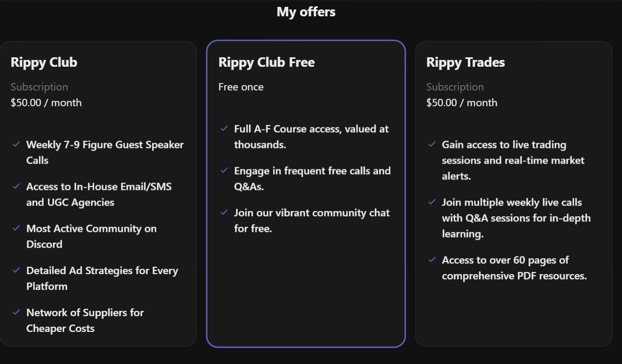Click the checkmark beside Weekly 7-9 Figure Guest Speaker Calls
622x364 pixels.
click(x=16, y=144)
